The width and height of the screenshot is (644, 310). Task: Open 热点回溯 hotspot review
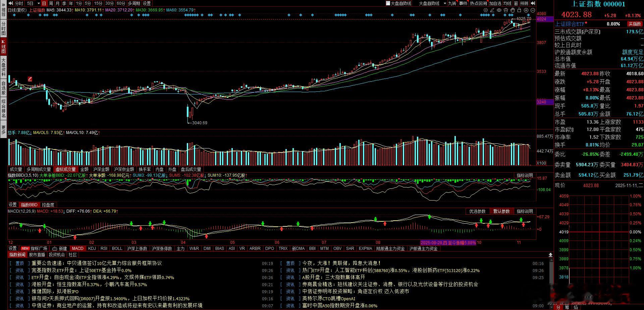click(478, 3)
